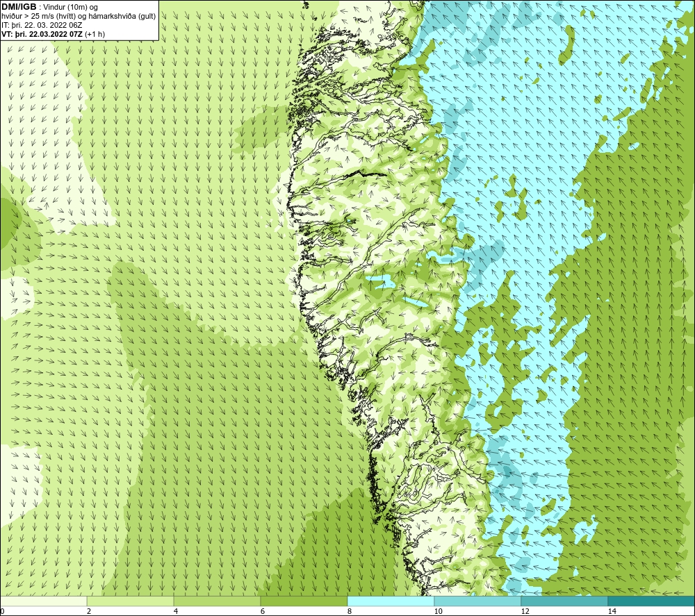Click the legend scale label "14"
The image size is (695, 616).
pyautogui.click(x=612, y=611)
